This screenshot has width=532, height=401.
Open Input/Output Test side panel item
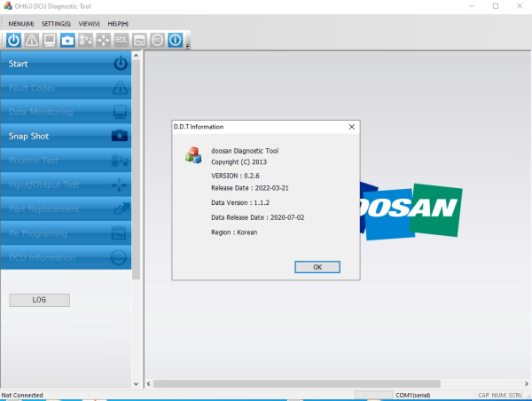(66, 185)
